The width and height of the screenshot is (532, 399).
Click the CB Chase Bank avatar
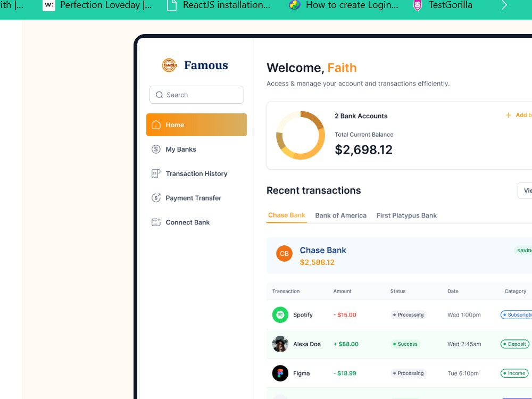click(x=284, y=253)
